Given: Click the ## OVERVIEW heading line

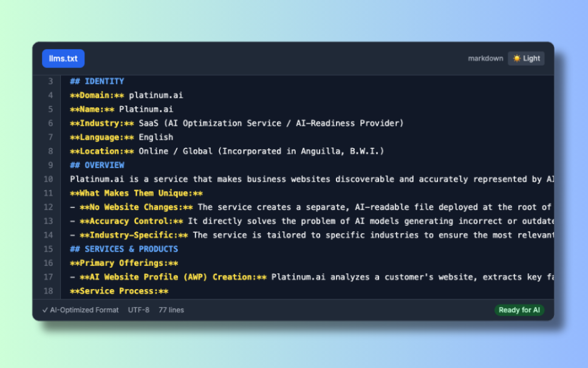Looking at the screenshot, I should click(97, 165).
